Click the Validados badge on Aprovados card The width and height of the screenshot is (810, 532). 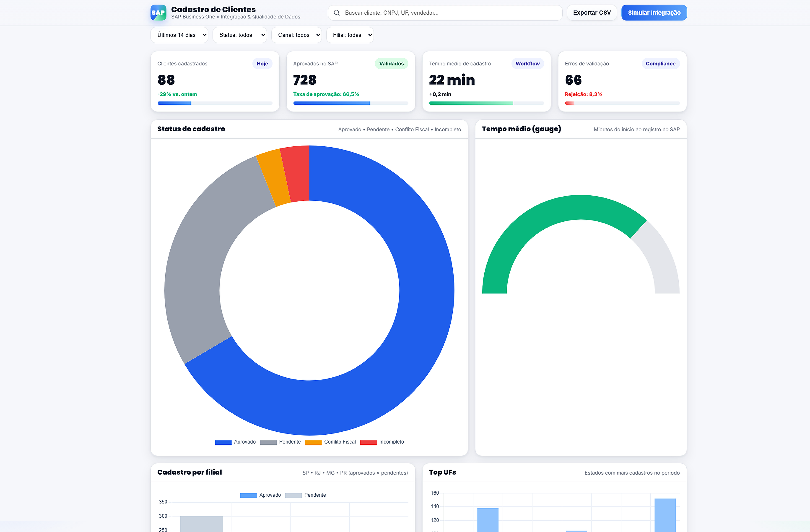coord(391,64)
